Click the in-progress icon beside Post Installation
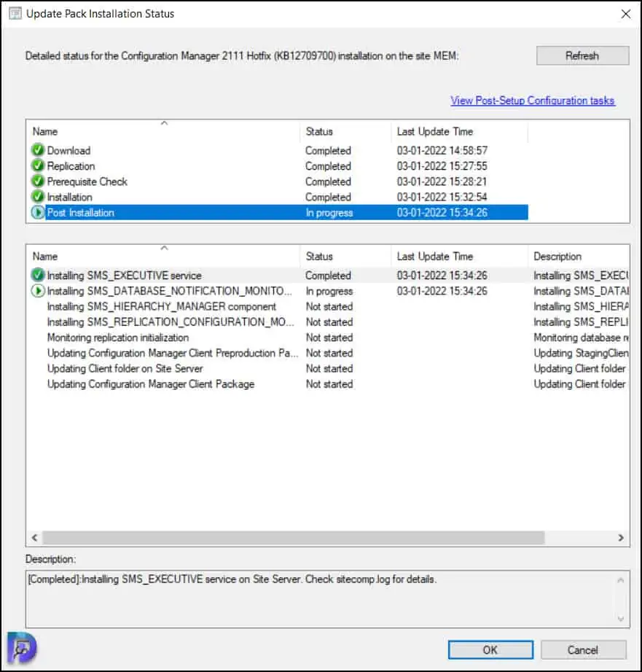This screenshot has height=672, width=642. coord(38,212)
